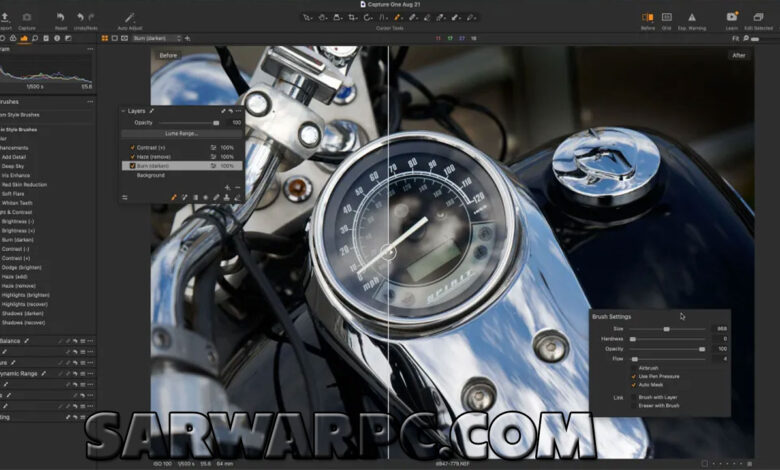Screen dimensions: 780x470
Task: Apply the Iris Enhance style brush
Action: 16,175
